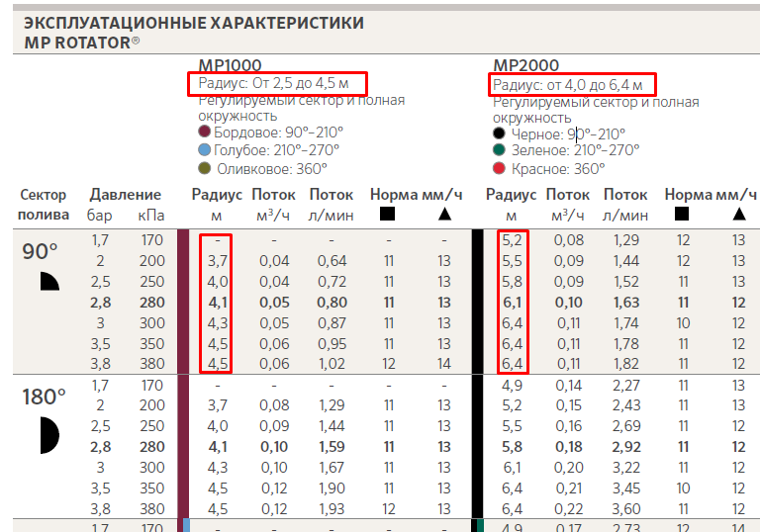Click the black square symbol under MP2000 Норма мм/ч
Screen dimensions: 760x532
[682, 214]
